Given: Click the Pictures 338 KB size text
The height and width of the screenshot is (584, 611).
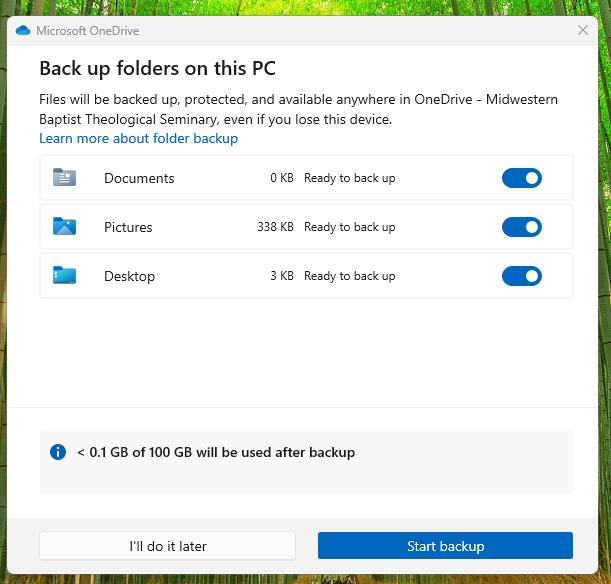Looking at the screenshot, I should pos(275,227).
